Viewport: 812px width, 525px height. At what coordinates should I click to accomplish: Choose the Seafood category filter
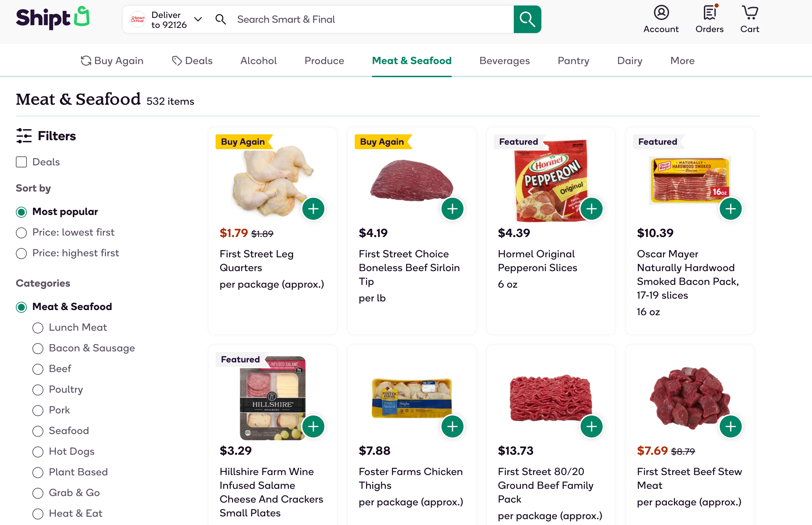tap(38, 431)
